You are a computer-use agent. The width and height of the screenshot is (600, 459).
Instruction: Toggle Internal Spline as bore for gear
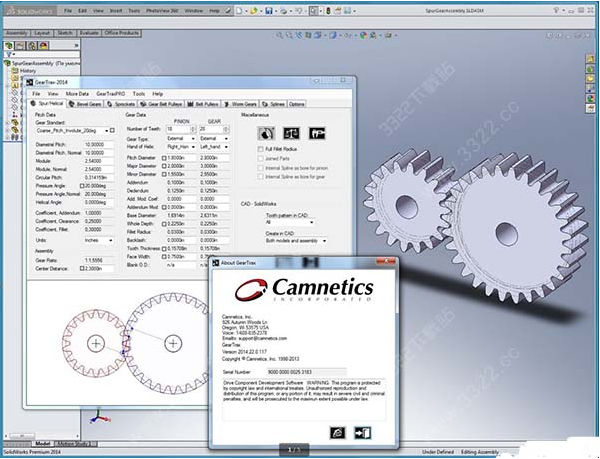pyautogui.click(x=261, y=177)
